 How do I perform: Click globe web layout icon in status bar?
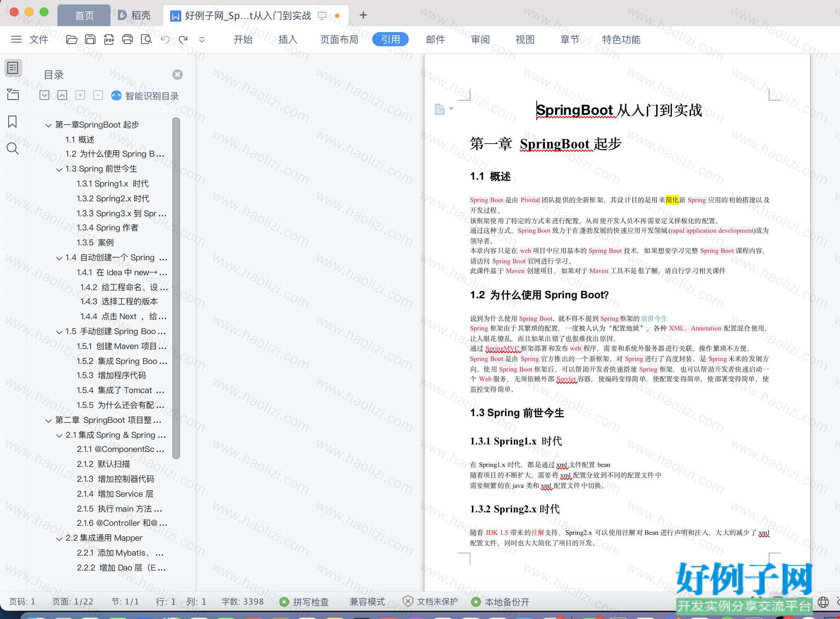pyautogui.click(x=823, y=602)
